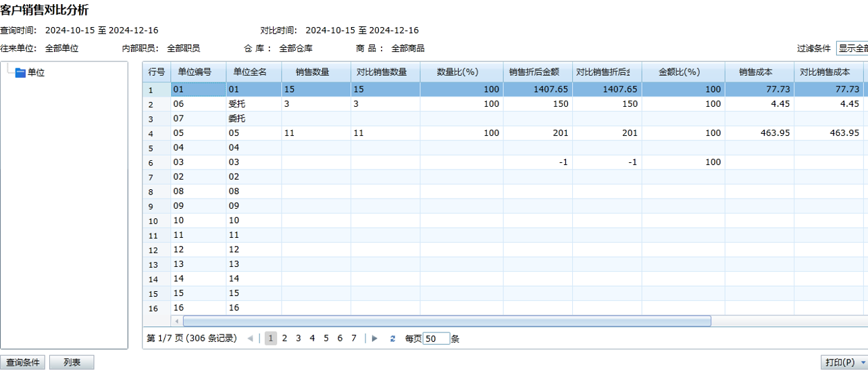
Task: Click the records-per-page input field
Action: point(436,339)
